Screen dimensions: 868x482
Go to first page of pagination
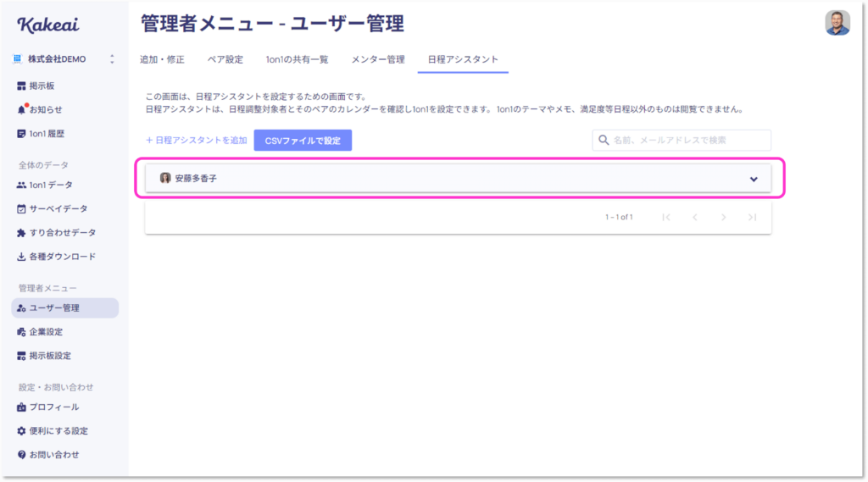coord(666,217)
